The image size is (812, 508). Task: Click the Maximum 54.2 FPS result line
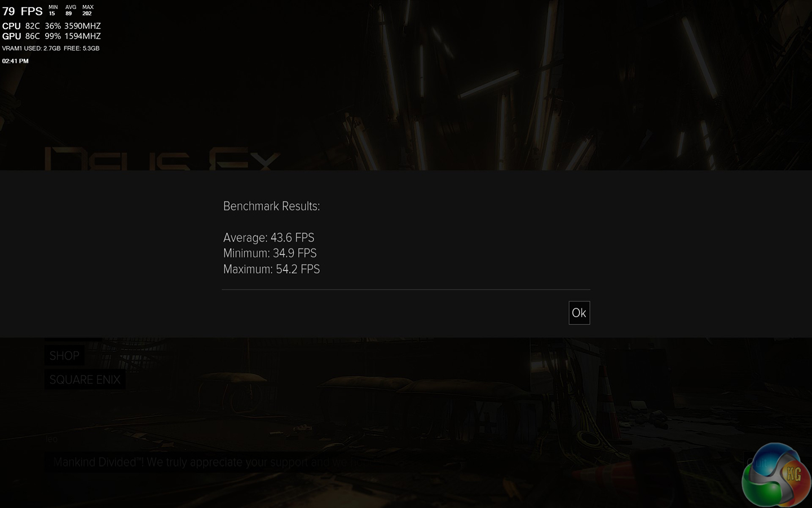coord(271,269)
